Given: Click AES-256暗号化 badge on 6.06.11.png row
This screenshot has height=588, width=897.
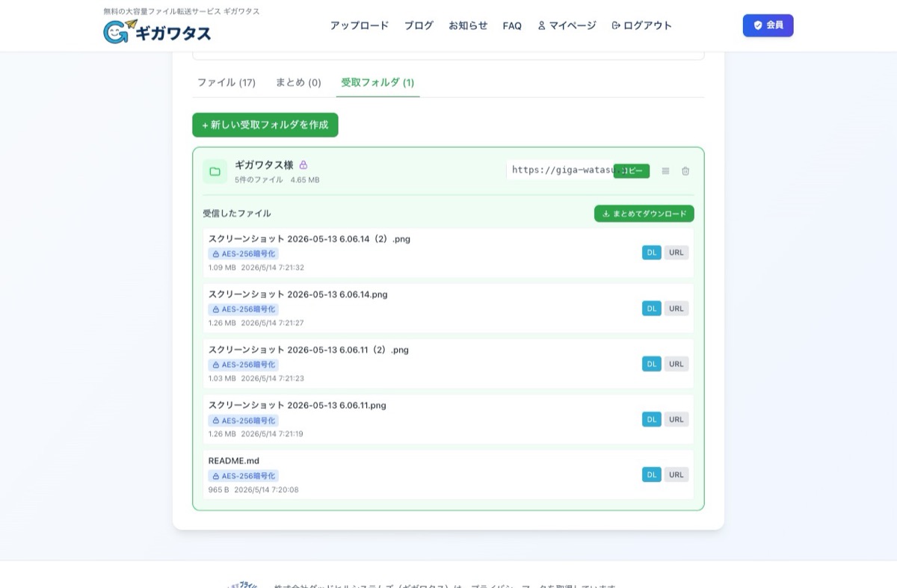Looking at the screenshot, I should point(244,421).
